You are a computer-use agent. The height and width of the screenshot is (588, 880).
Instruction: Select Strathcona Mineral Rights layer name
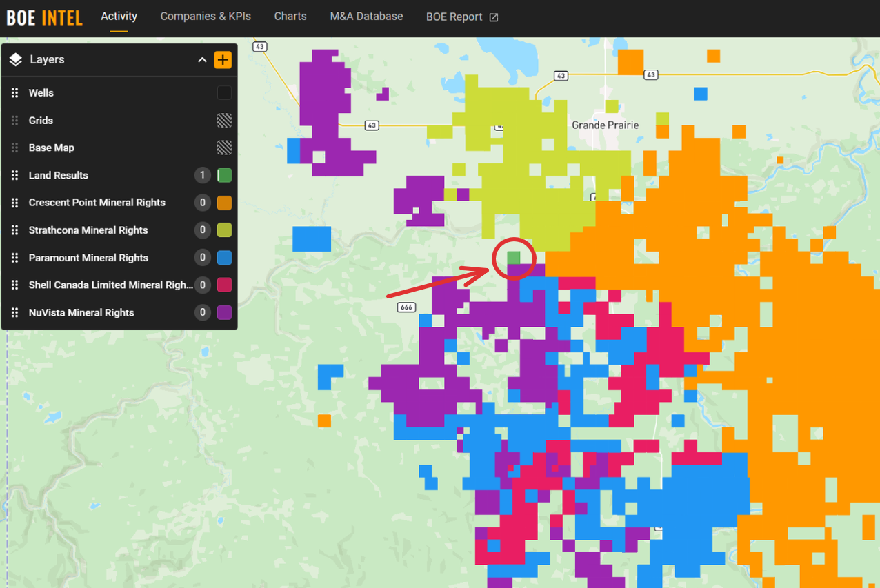click(88, 230)
